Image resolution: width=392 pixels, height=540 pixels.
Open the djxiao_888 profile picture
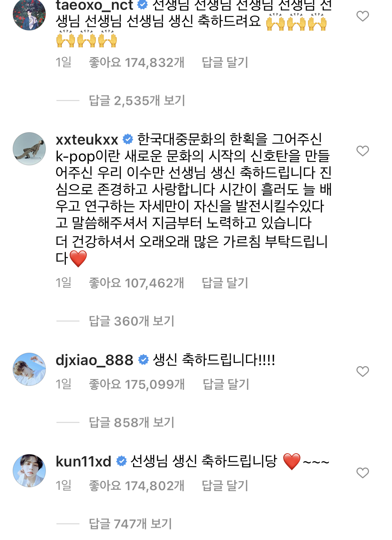pos(29,369)
